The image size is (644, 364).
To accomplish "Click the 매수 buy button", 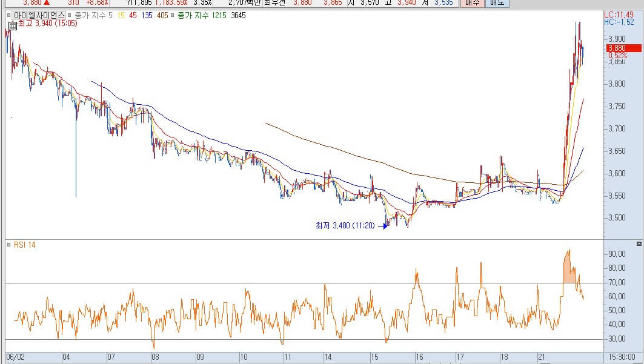I will coord(472,3).
